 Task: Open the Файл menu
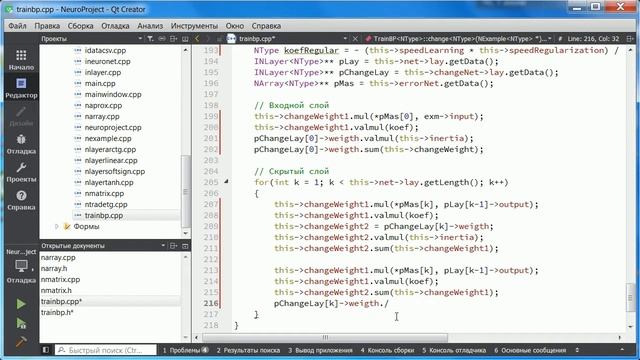point(17,26)
